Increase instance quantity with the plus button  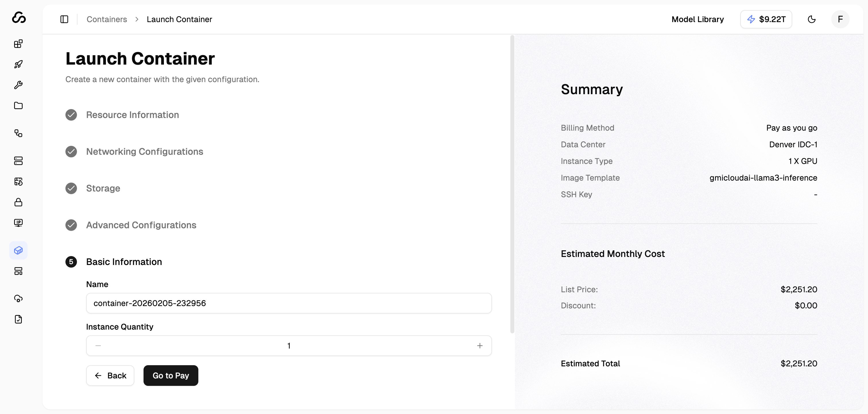pyautogui.click(x=479, y=346)
